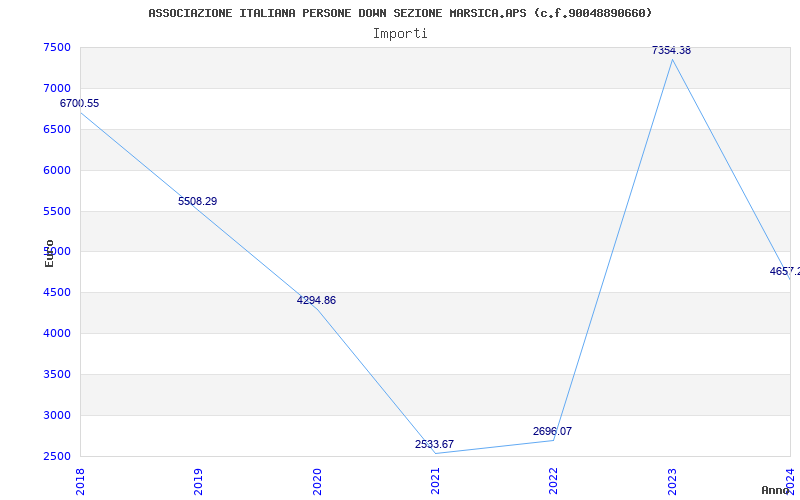Click x-axis year 2020
The width and height of the screenshot is (800, 500).
click(x=317, y=482)
